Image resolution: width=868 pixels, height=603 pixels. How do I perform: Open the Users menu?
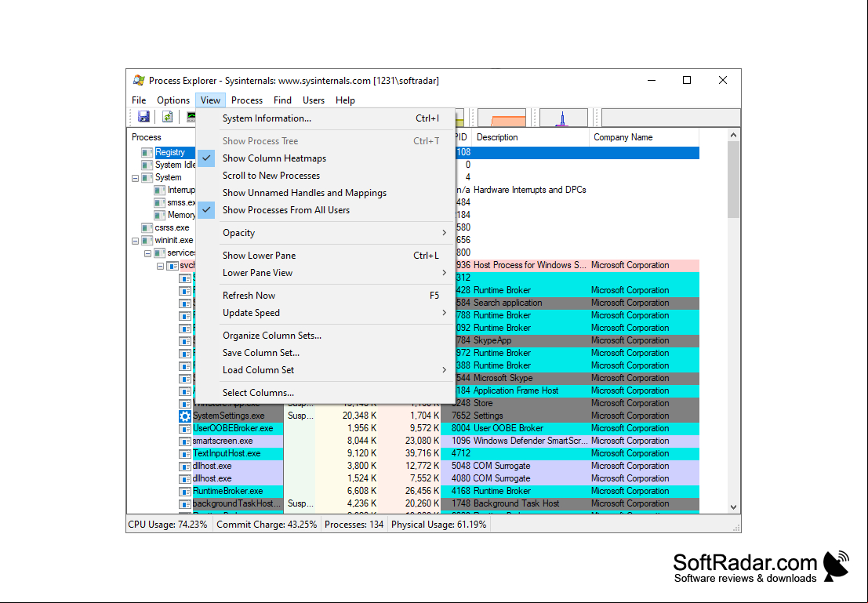click(314, 100)
